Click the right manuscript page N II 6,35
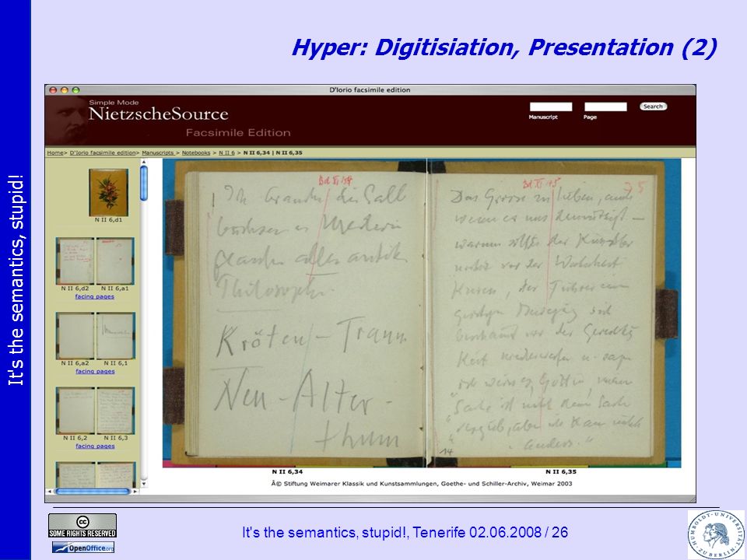This screenshot has width=747, height=560. [555, 313]
